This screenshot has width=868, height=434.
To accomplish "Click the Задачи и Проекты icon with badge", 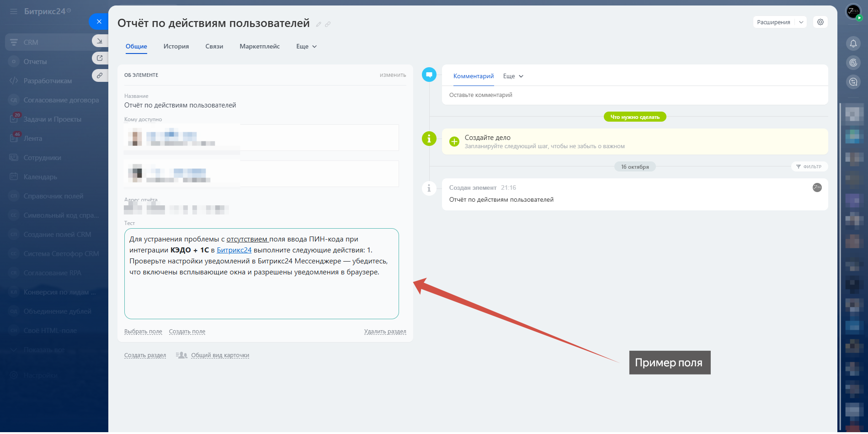I will (14, 119).
